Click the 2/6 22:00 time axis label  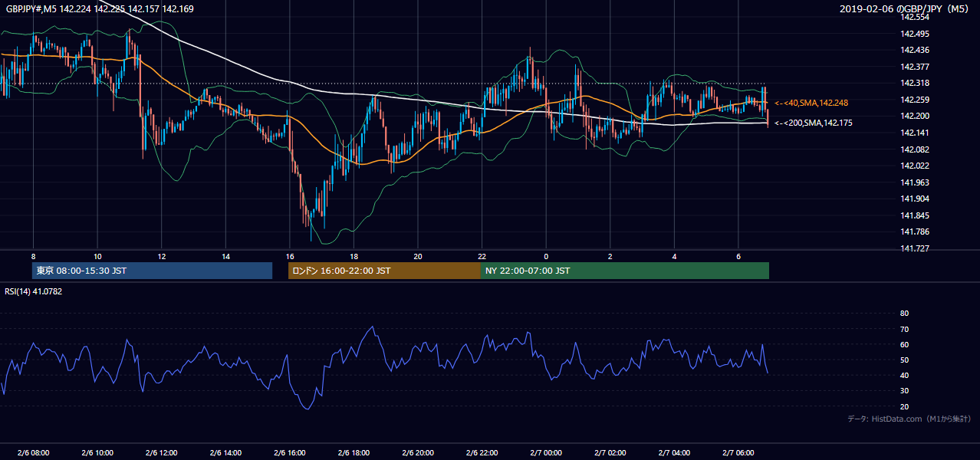(482, 453)
